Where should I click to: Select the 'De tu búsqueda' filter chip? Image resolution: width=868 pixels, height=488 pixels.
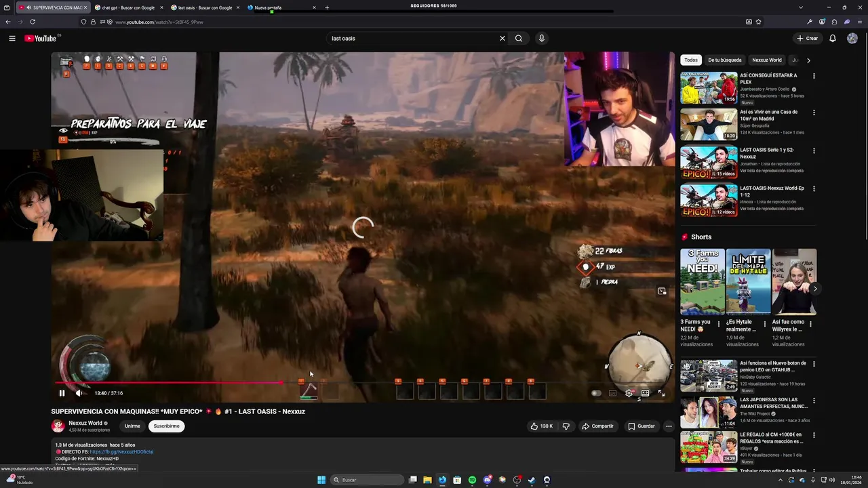[x=725, y=60]
